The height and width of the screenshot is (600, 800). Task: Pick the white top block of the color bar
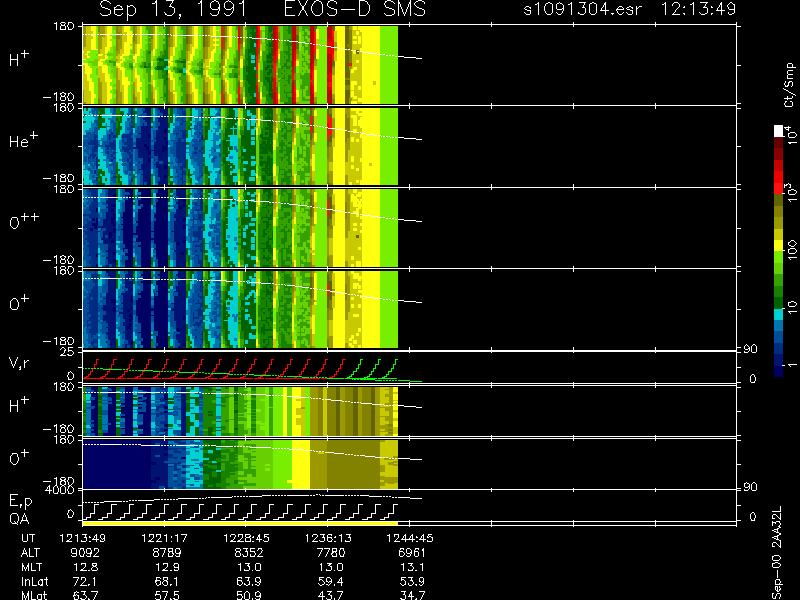coord(779,131)
